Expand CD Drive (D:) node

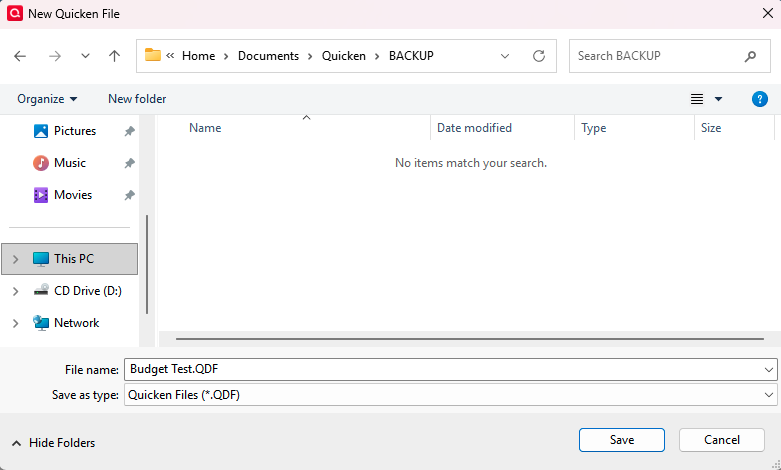[15, 291]
